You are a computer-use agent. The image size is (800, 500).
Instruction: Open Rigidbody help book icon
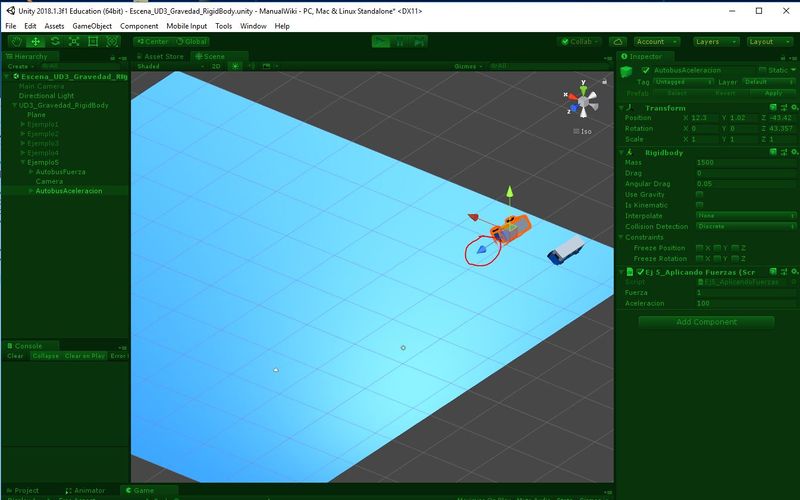tap(773, 152)
